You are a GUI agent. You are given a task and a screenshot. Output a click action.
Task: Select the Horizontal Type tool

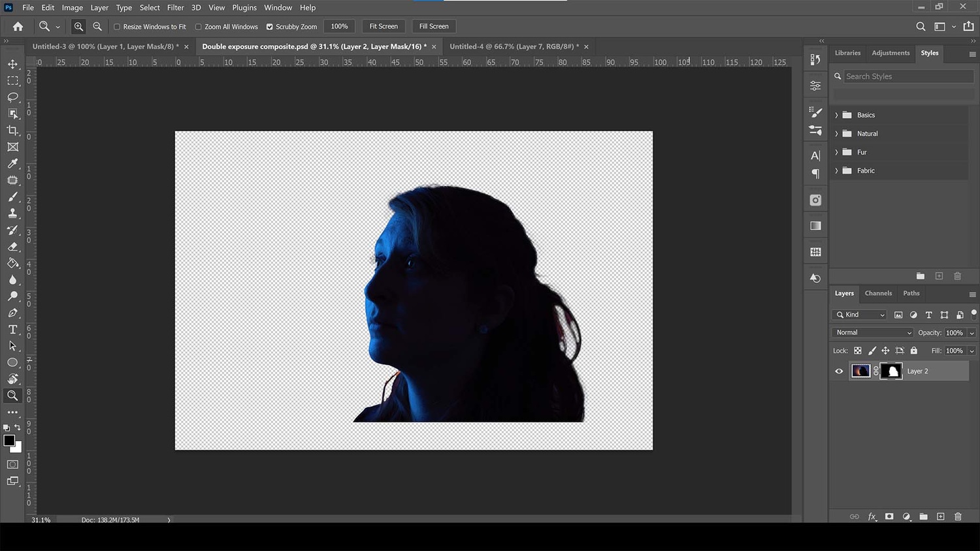pyautogui.click(x=12, y=329)
